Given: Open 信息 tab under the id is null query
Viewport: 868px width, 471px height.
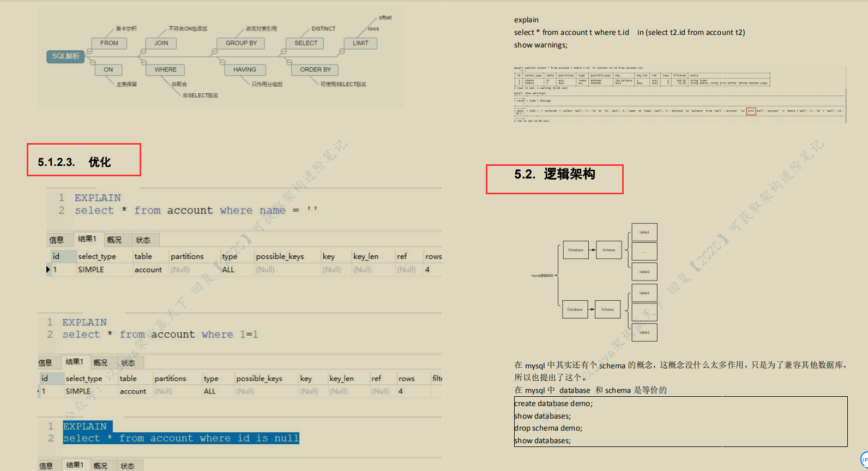Looking at the screenshot, I should click(x=46, y=466).
